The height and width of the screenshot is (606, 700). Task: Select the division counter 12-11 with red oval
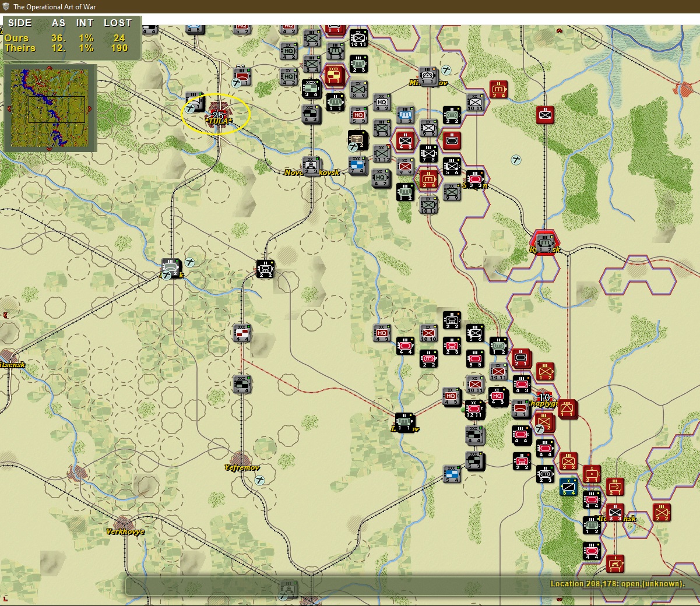(475, 410)
